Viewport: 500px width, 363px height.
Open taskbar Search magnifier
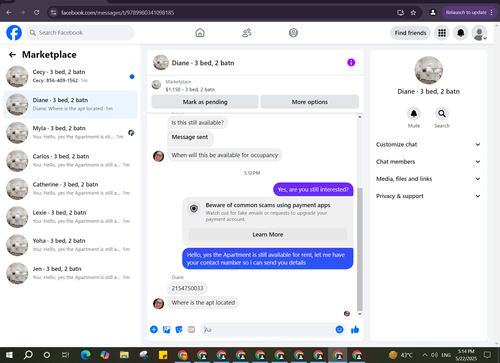click(28, 355)
